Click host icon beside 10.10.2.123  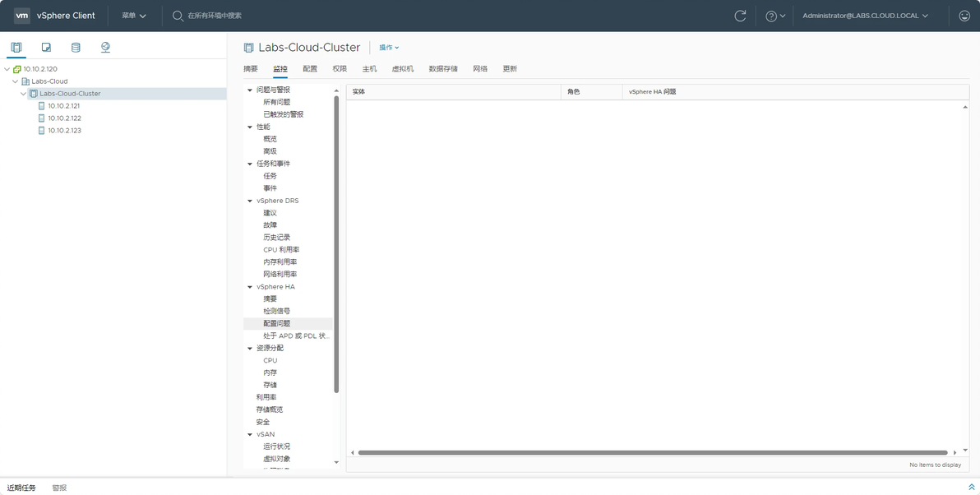click(x=41, y=131)
